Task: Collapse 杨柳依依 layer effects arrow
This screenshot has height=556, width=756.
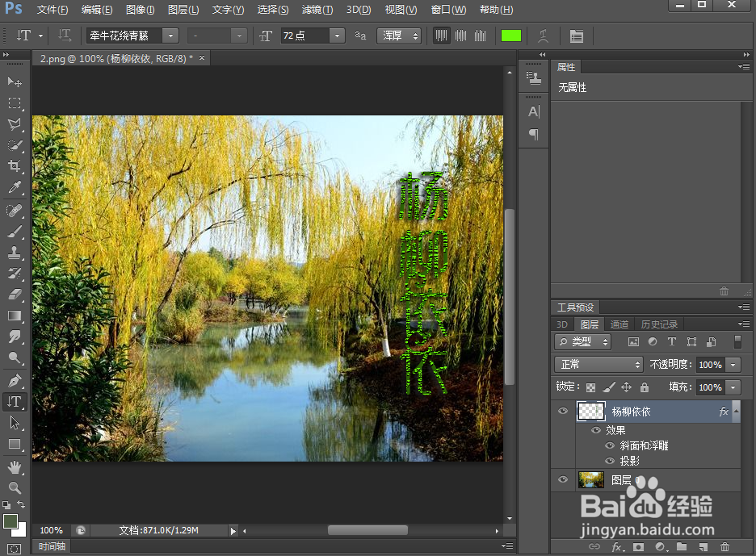Action: (x=736, y=411)
